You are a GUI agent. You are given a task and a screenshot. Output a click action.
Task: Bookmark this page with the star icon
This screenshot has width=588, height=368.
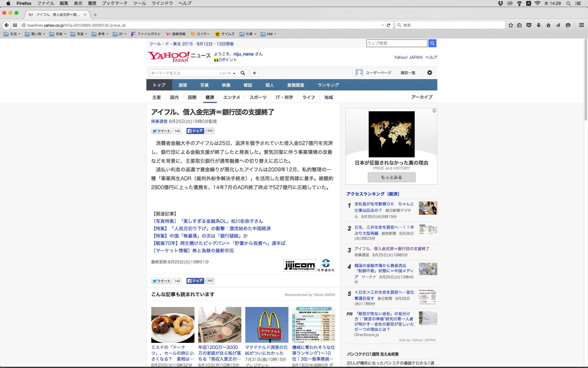[511, 25]
